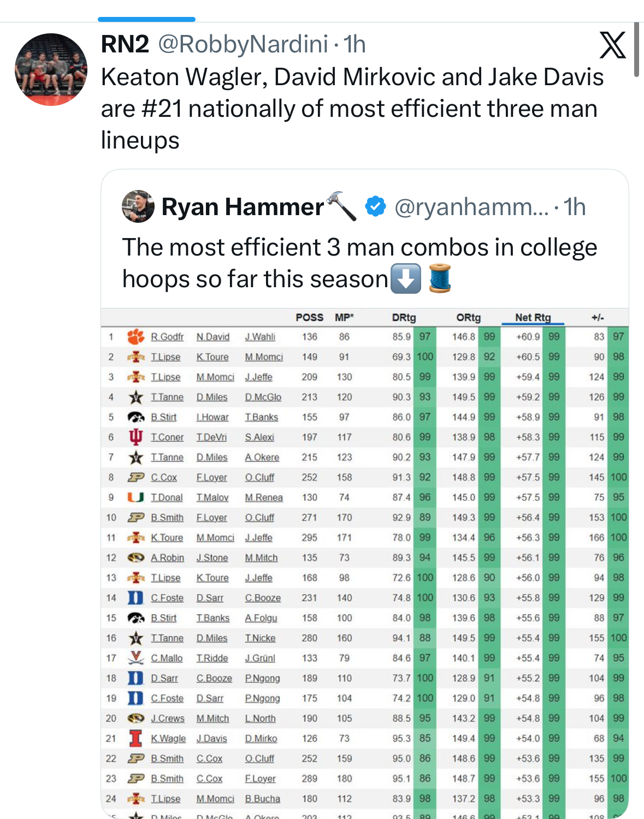Viewport: 644px width, 819px height.
Task: Click the Miami U logo in row 9
Action: pos(135,497)
